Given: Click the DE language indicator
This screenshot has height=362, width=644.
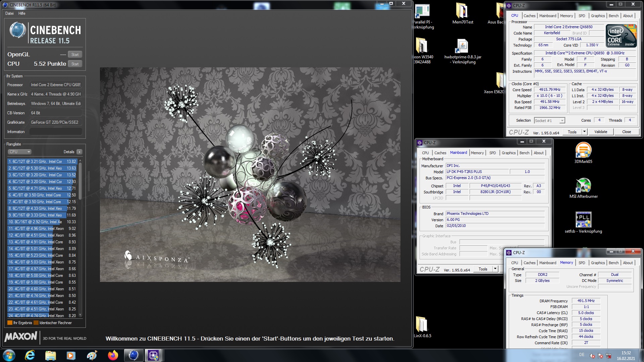Looking at the screenshot, I should tap(582, 355).
